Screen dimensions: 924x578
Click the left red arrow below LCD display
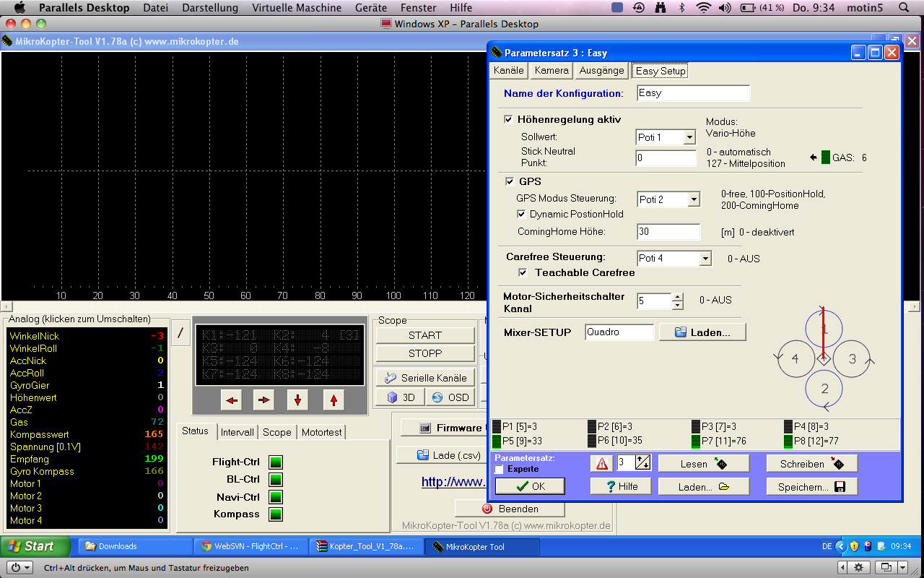click(231, 400)
